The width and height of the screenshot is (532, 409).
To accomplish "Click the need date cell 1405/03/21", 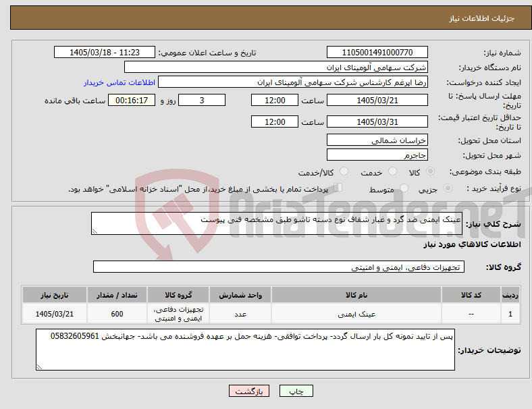I will coord(55,314).
